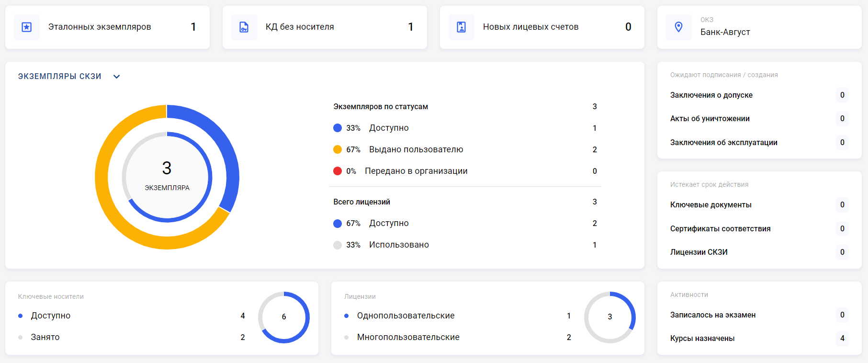
Task: Click the Лицензии donut chart showing 3
Action: 610,317
